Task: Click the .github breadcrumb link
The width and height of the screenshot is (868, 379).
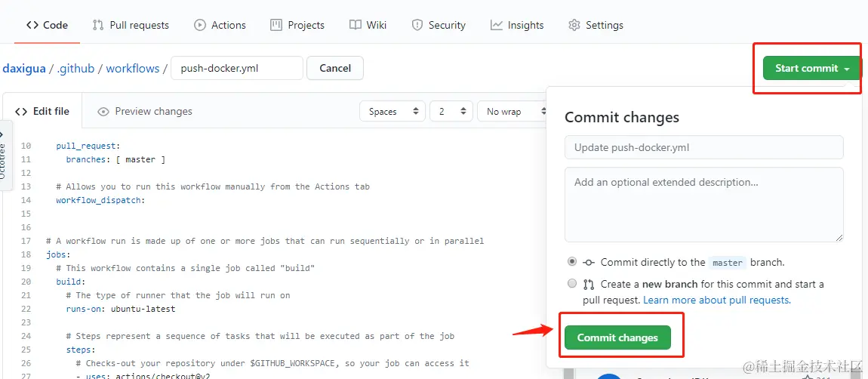Action: [x=75, y=69]
